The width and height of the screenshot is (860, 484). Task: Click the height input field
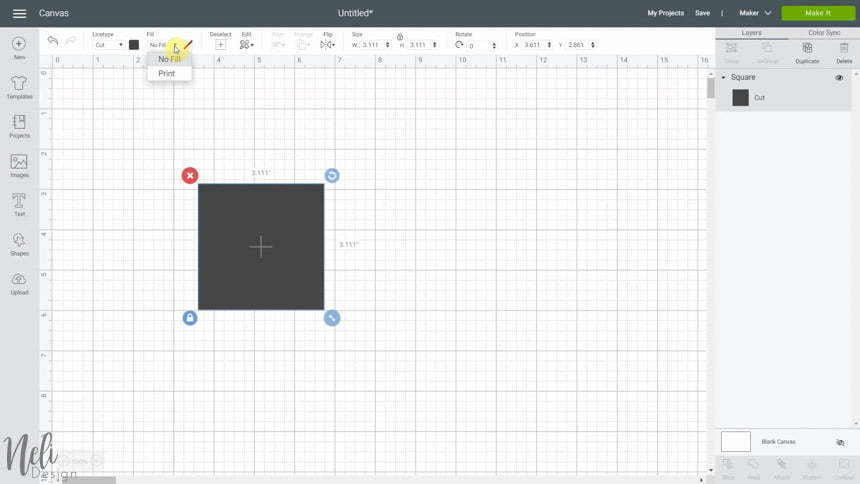pyautogui.click(x=420, y=45)
